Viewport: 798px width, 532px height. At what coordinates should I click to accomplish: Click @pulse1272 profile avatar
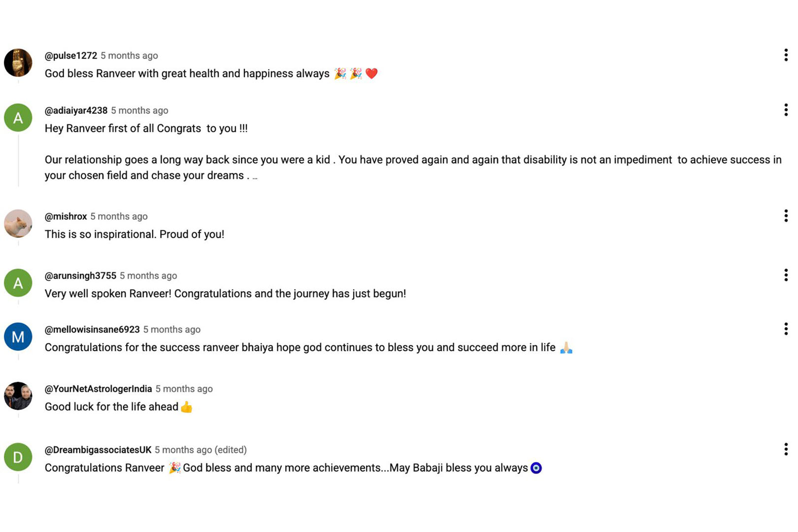[18, 63]
